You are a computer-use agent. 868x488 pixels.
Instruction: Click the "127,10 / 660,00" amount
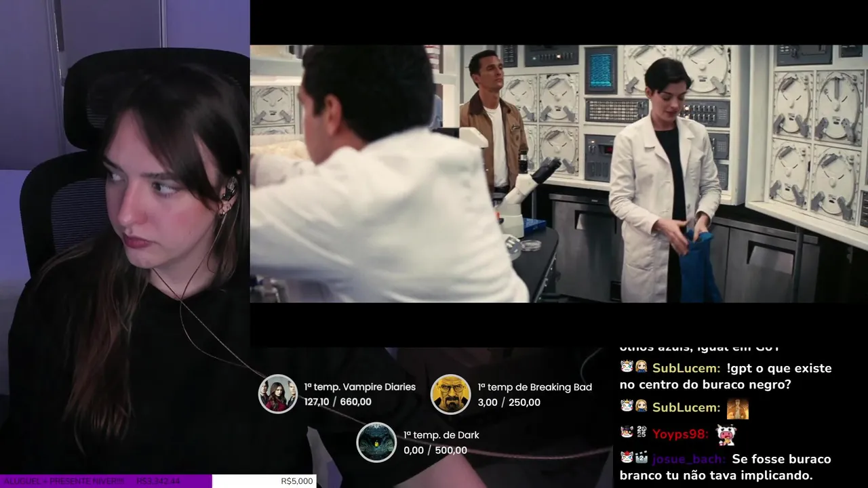click(338, 402)
